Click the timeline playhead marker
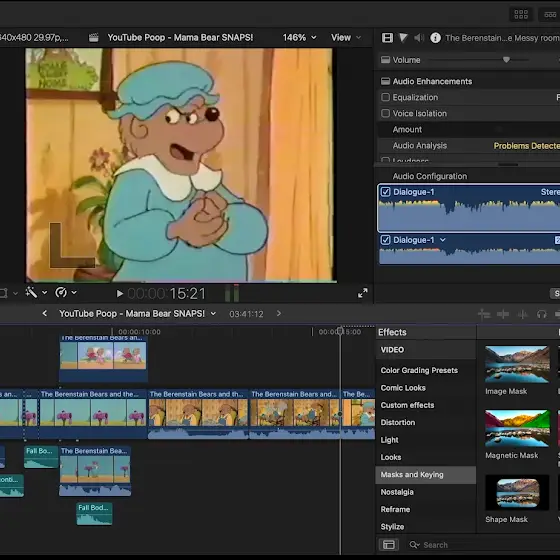Viewport: 560px width, 560px height. point(340,331)
